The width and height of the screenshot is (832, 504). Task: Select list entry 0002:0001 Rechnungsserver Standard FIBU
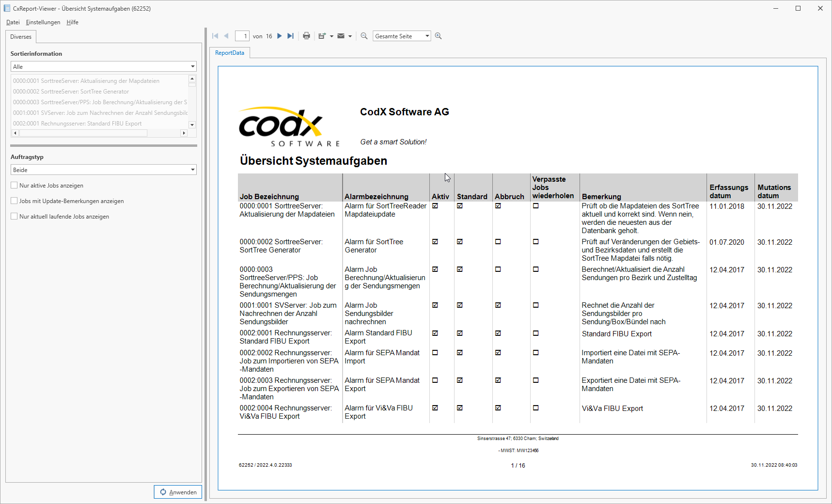click(99, 124)
